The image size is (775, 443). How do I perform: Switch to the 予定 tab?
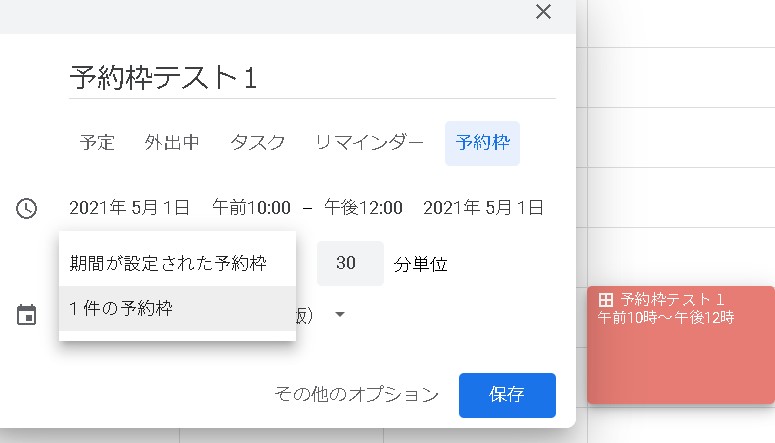coord(97,142)
